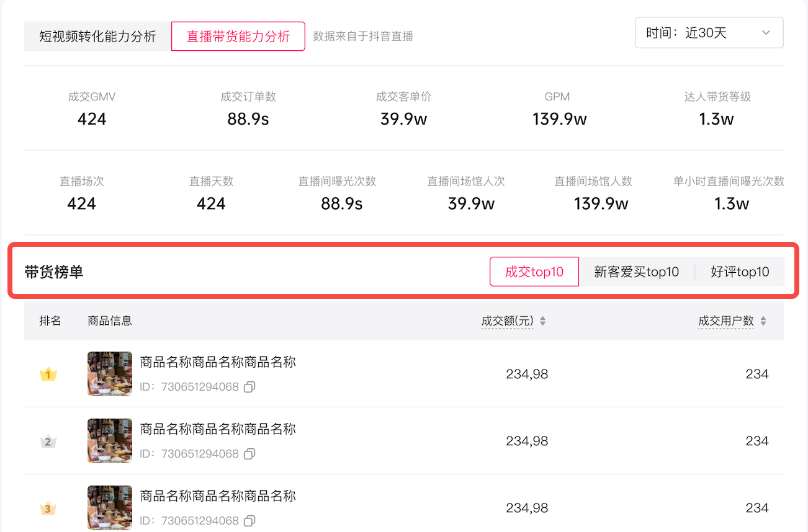The height and width of the screenshot is (532, 808).
Task: Copy product ID of the third-ranked item
Action: pos(249,521)
